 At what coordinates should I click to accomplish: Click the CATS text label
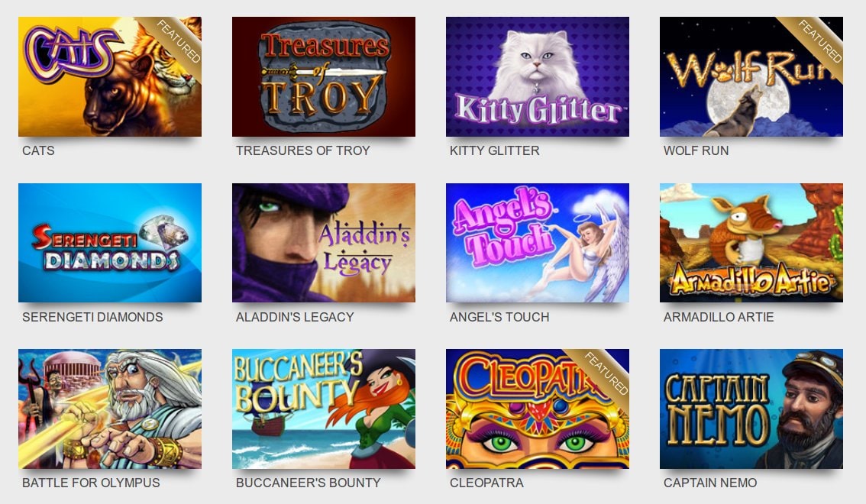[x=38, y=150]
